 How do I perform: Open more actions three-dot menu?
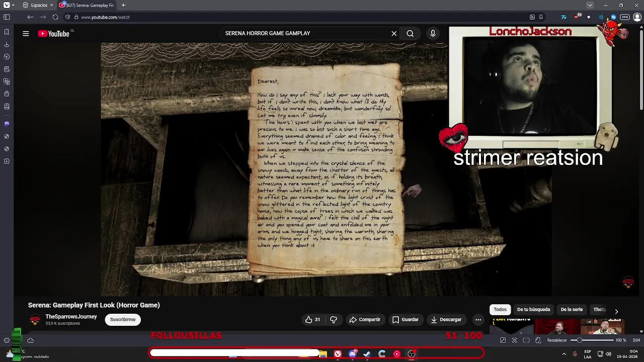click(478, 319)
